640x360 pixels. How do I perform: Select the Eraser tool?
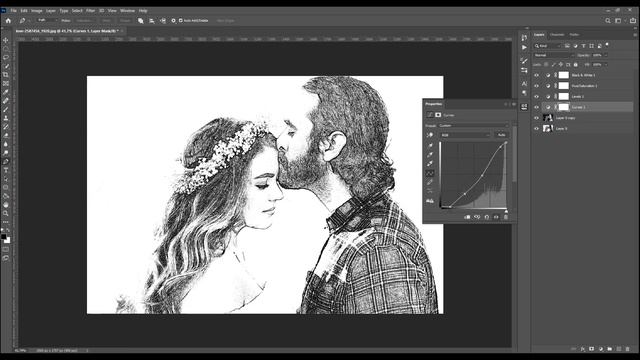point(6,135)
